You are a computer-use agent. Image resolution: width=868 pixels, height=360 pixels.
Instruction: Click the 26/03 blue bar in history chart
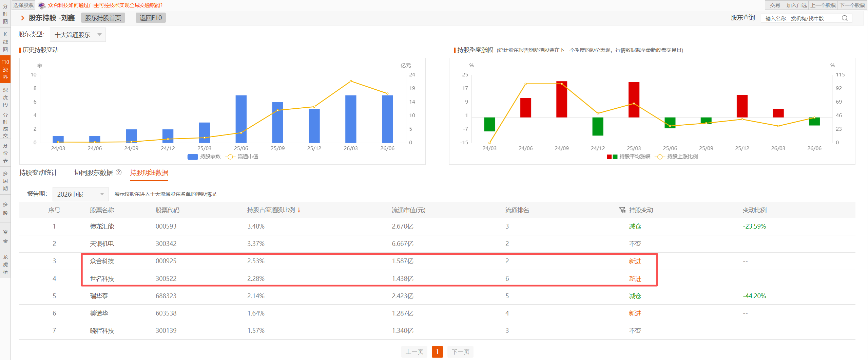(351, 119)
